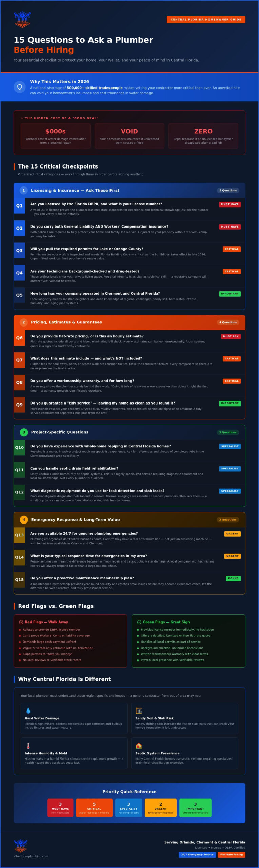Click the Sandy Soil & Slab Risk building icon
The height and width of the screenshot is (868, 259).
tap(139, 710)
